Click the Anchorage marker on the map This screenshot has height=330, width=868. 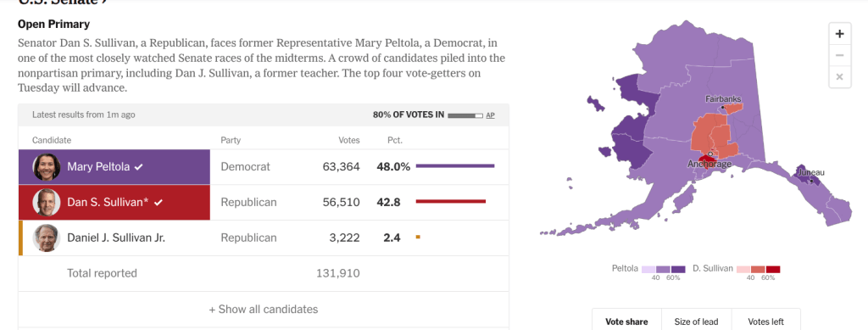tap(710, 154)
